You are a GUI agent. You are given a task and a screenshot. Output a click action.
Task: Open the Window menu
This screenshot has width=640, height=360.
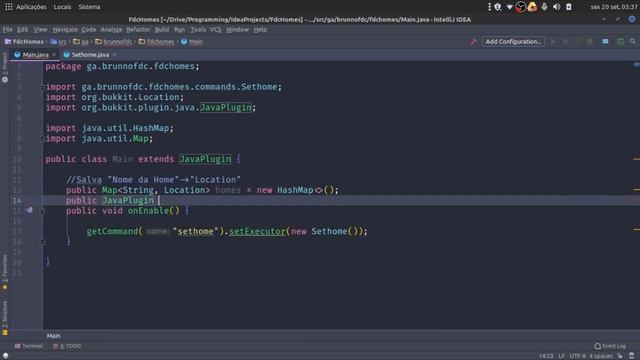click(237, 29)
